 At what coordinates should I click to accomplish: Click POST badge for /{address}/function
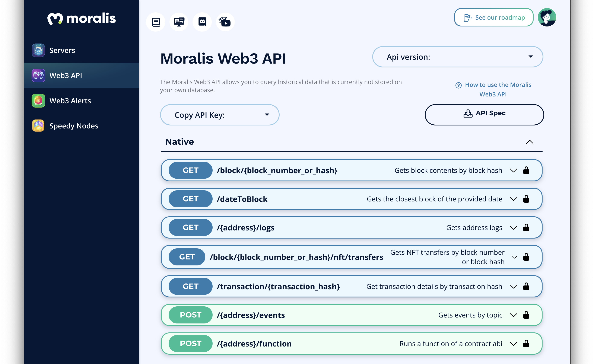coord(190,343)
